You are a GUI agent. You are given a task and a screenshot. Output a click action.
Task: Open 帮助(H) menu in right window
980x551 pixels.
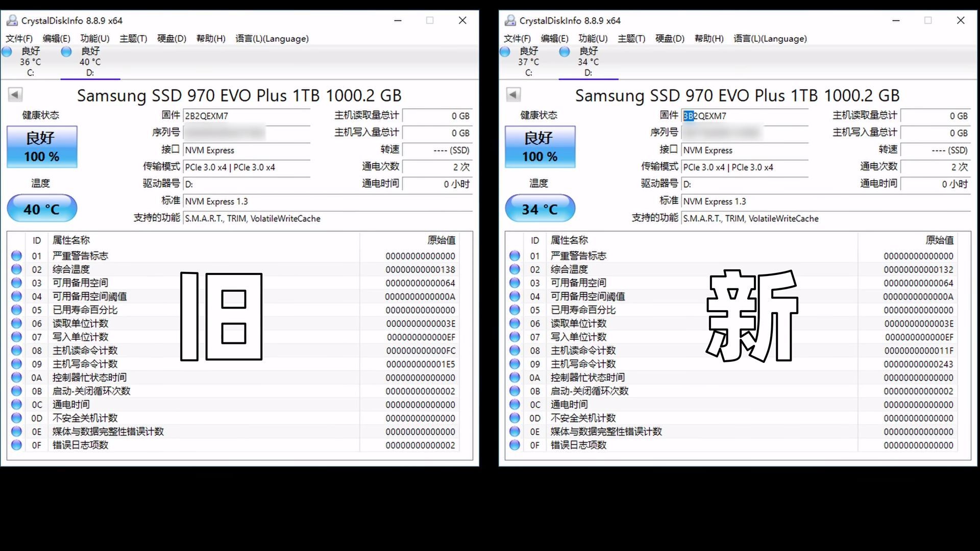709,38
